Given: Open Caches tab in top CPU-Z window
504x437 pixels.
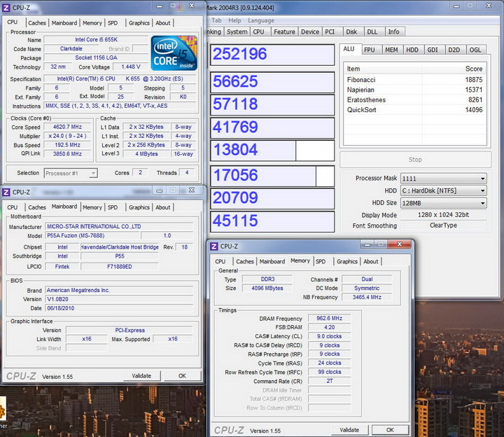Looking at the screenshot, I should click(37, 23).
